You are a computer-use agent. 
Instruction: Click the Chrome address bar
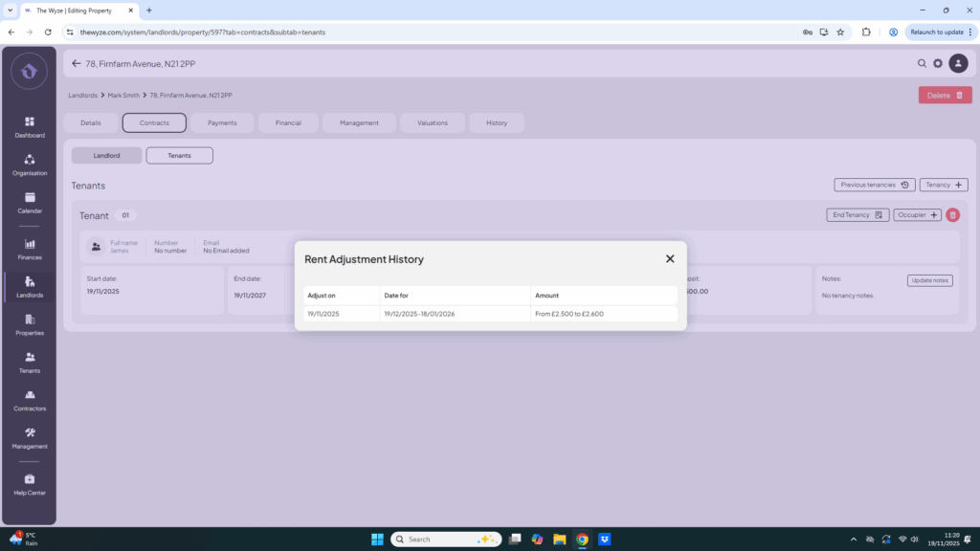431,32
